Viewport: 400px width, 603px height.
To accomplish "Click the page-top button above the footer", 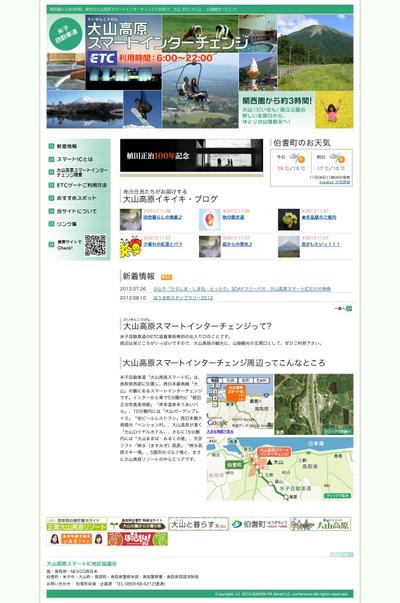I will coord(341,555).
